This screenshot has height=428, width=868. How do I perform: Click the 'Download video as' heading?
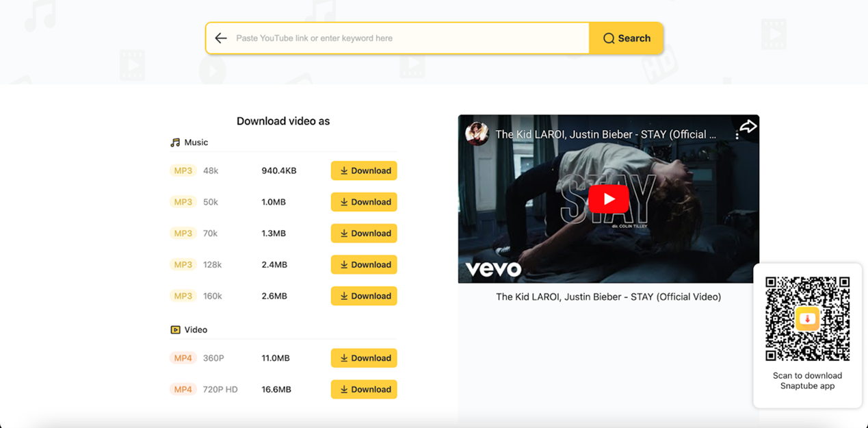[283, 121]
